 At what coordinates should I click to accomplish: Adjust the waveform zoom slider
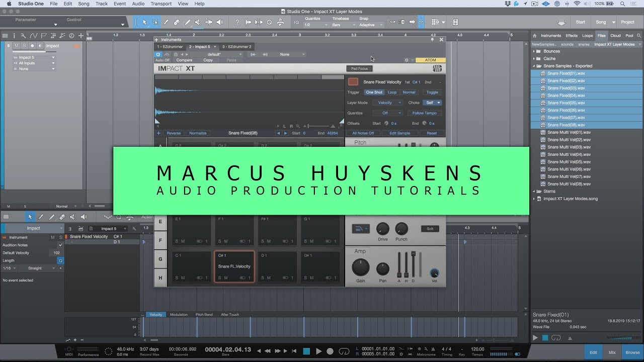pyautogui.click(x=318, y=126)
